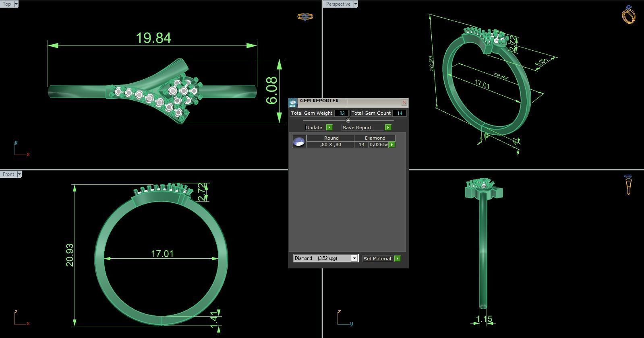
Task: Click the 19.84 dimension in the Top view
Action: (153, 38)
